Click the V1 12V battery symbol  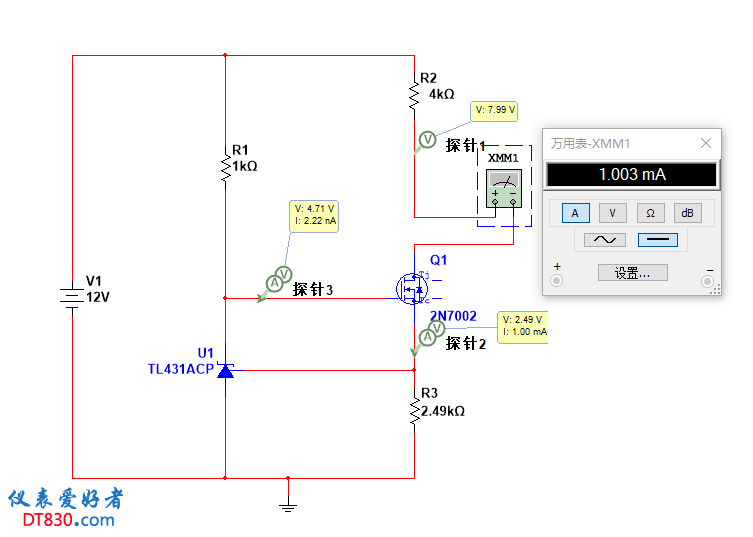(x=72, y=296)
